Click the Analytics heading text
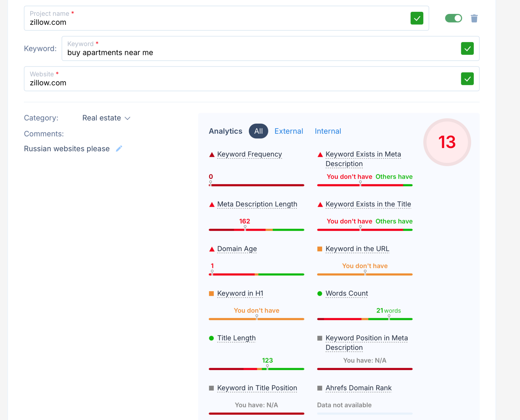The width and height of the screenshot is (520, 420). [225, 131]
